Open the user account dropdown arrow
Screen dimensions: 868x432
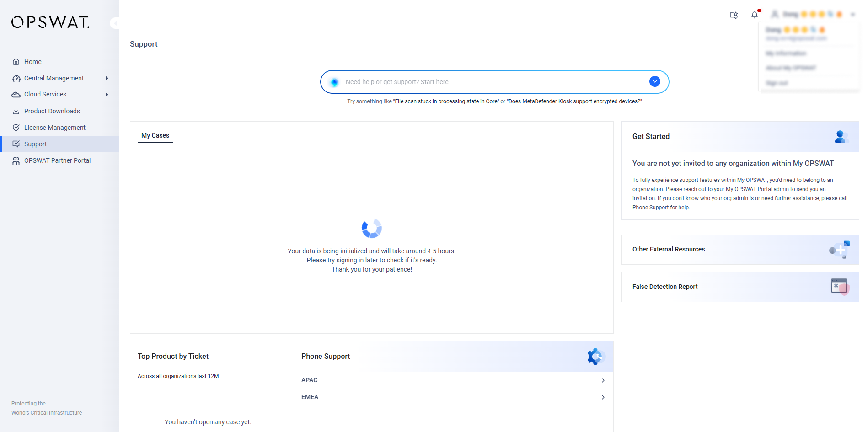point(853,15)
